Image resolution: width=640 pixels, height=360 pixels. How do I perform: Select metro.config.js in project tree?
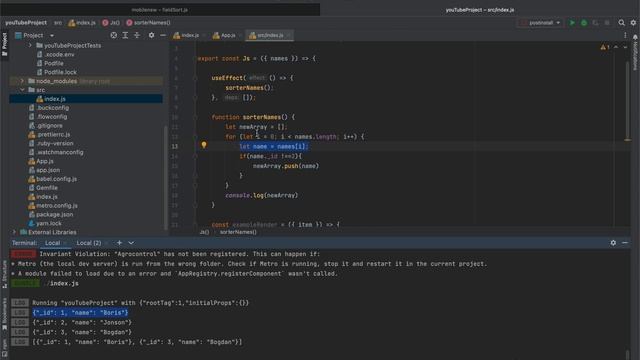pos(57,206)
